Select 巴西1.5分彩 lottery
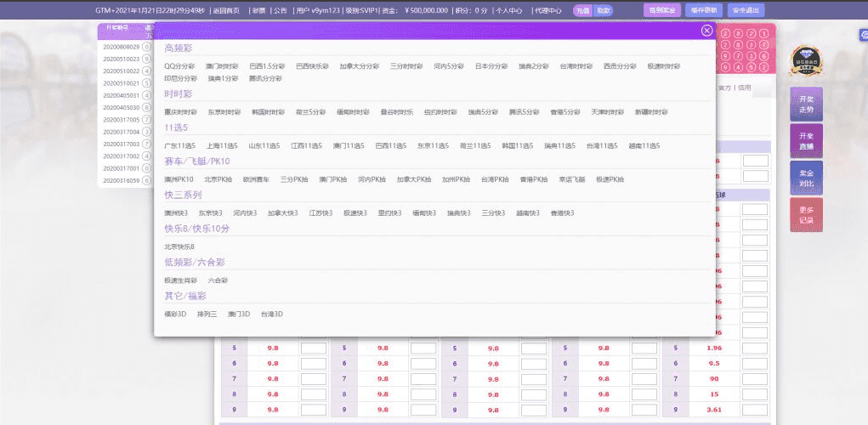 [267, 66]
